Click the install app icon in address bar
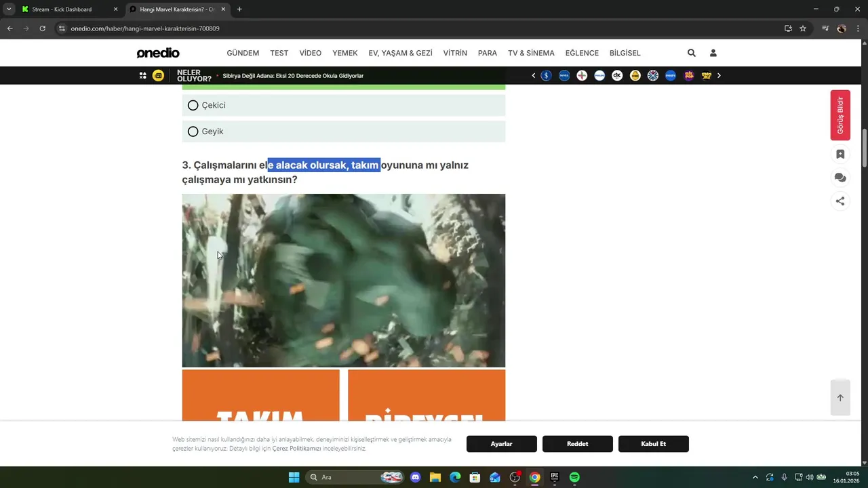 coord(788,28)
